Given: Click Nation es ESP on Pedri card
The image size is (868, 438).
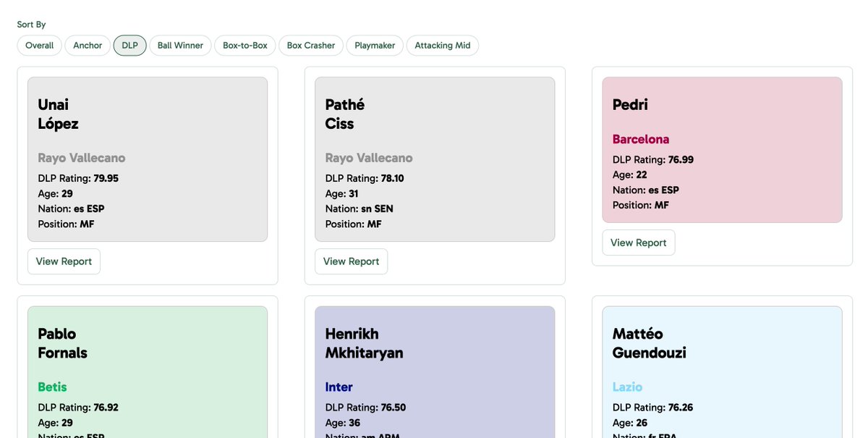Looking at the screenshot, I should (646, 190).
